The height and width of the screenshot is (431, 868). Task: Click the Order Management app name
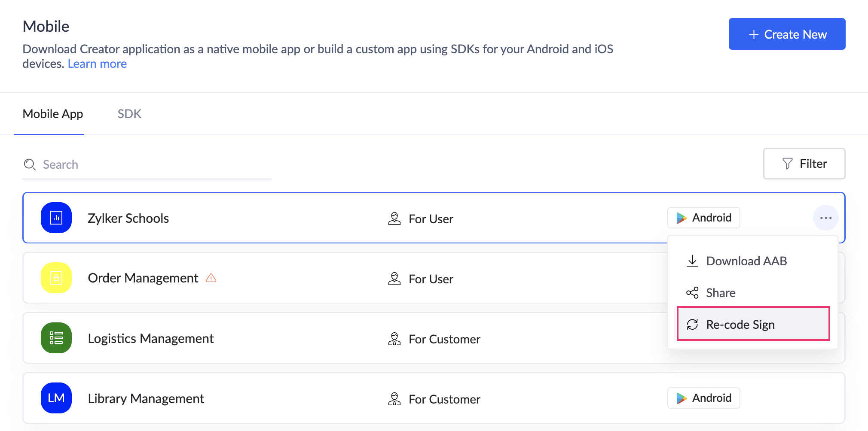[x=143, y=278]
